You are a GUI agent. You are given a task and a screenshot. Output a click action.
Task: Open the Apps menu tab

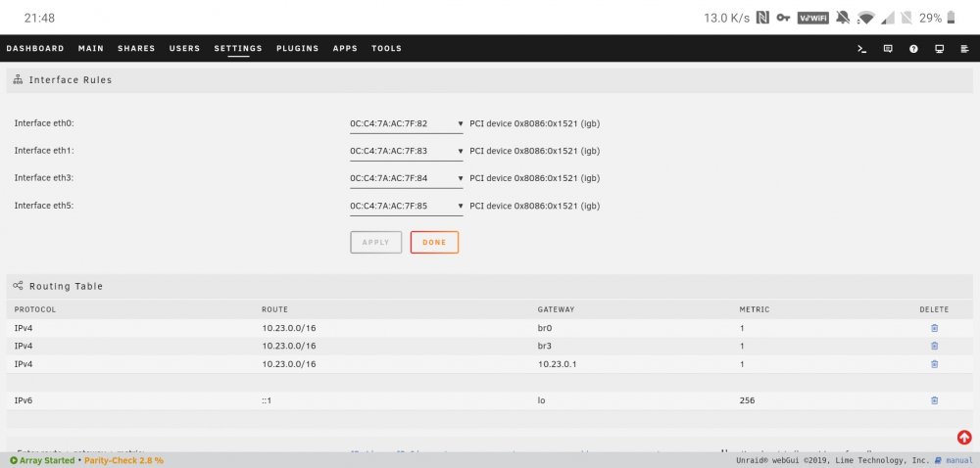tap(345, 49)
